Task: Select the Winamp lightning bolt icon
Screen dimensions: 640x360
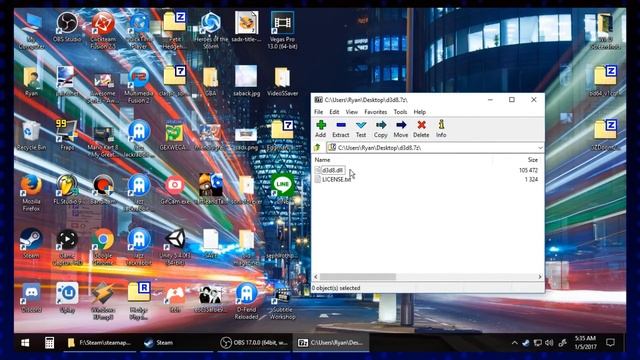Action: tap(103, 301)
